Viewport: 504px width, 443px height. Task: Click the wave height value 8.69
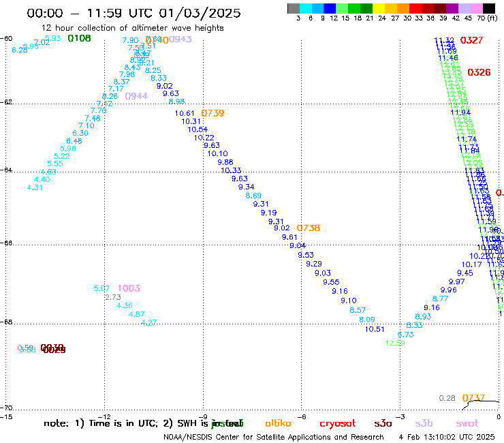(x=253, y=196)
